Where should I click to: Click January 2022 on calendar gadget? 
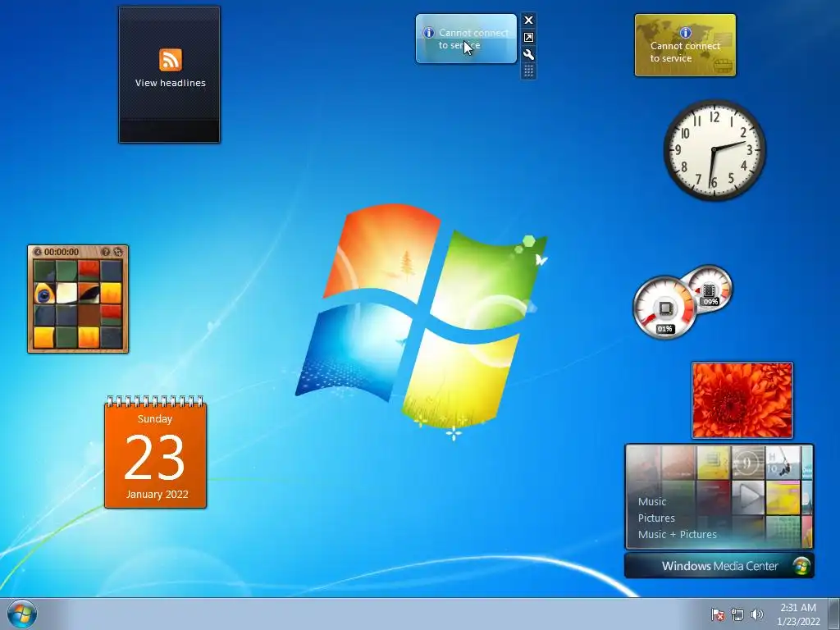click(x=157, y=494)
